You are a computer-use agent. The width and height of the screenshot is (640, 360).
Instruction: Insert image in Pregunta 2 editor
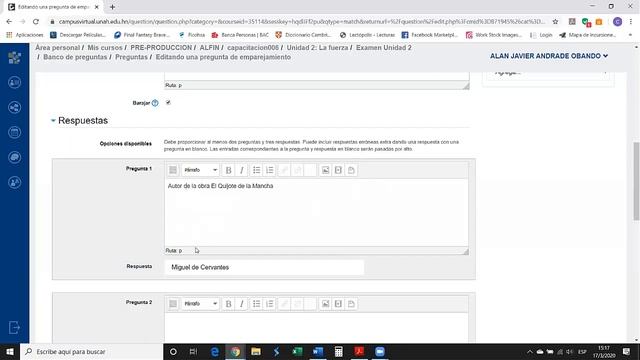[325, 304]
